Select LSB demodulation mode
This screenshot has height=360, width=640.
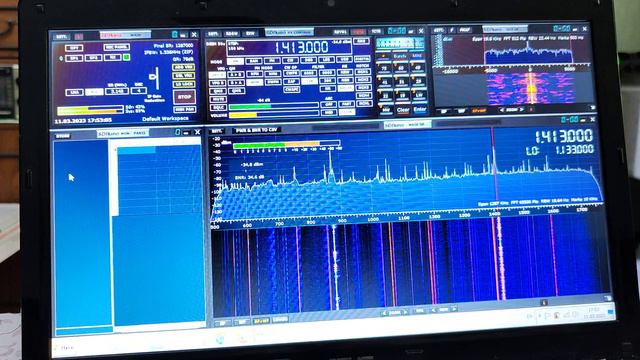click(x=327, y=60)
